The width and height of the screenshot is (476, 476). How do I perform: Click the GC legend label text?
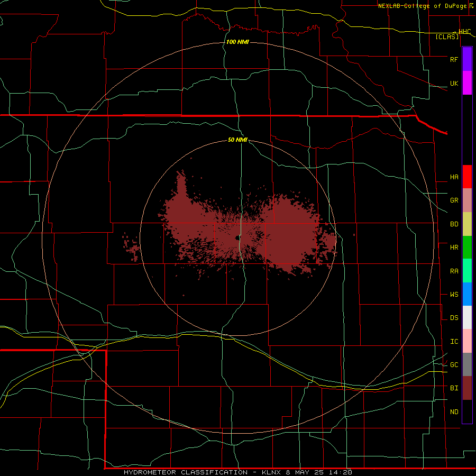(454, 365)
